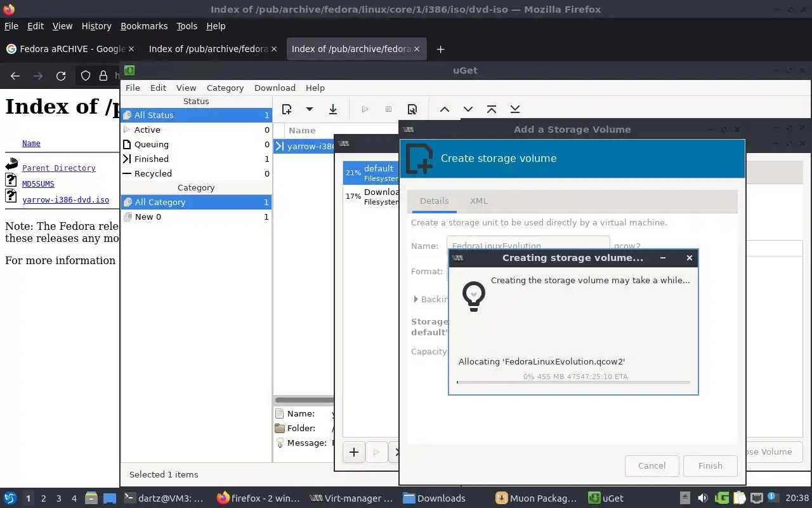Switch to XML tab in storage dialog
The height and width of the screenshot is (508, 812).
[x=479, y=201]
